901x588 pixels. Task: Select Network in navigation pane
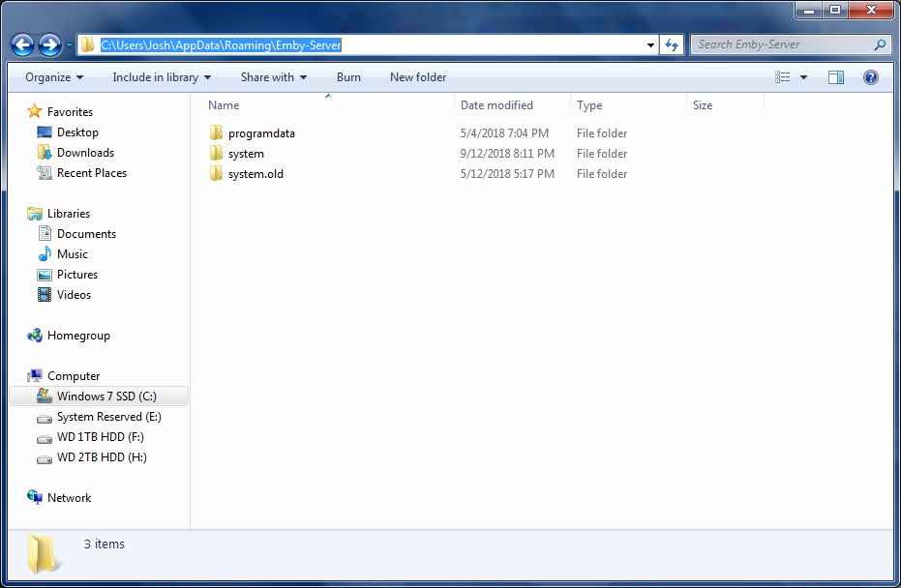pos(69,498)
